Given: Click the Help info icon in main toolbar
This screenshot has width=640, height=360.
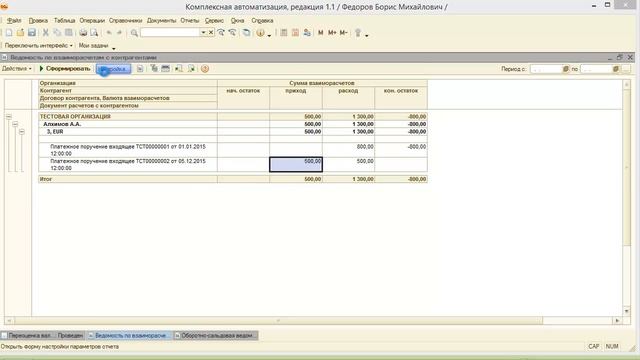Looking at the screenshot, I should [260, 33].
